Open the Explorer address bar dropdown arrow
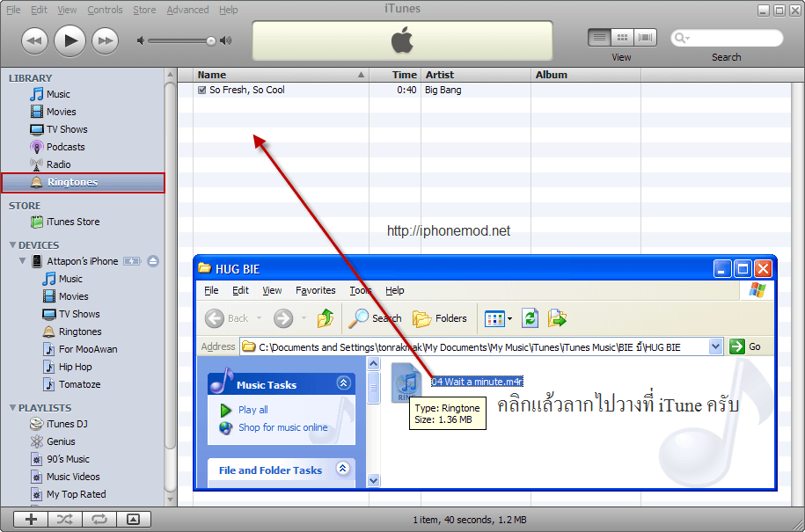The height and width of the screenshot is (532, 805). [715, 346]
